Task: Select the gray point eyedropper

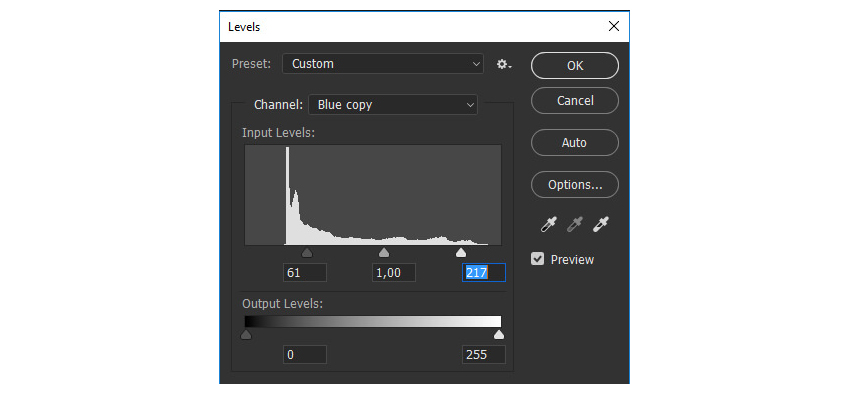Action: (575, 224)
